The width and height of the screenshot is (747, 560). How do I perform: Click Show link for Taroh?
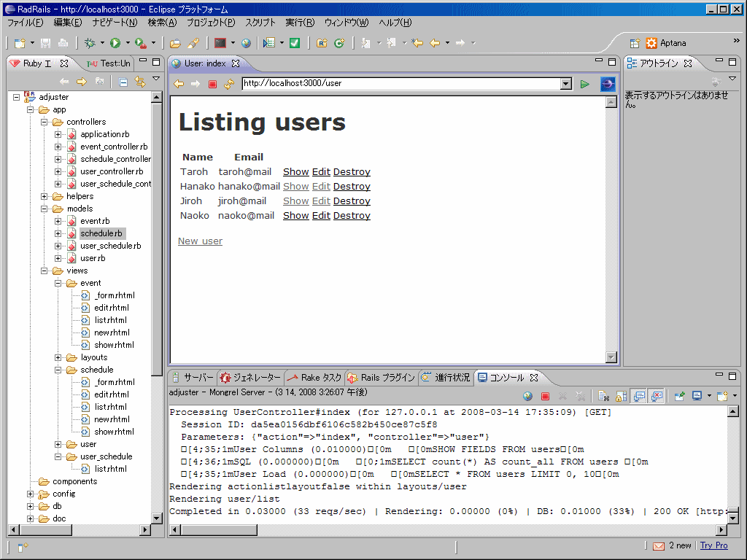296,172
